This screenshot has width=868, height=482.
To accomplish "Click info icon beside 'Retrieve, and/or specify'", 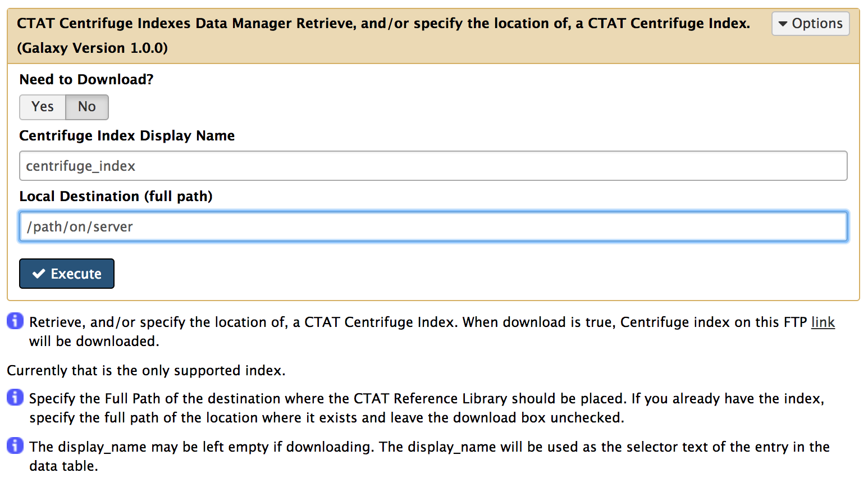I will [15, 321].
